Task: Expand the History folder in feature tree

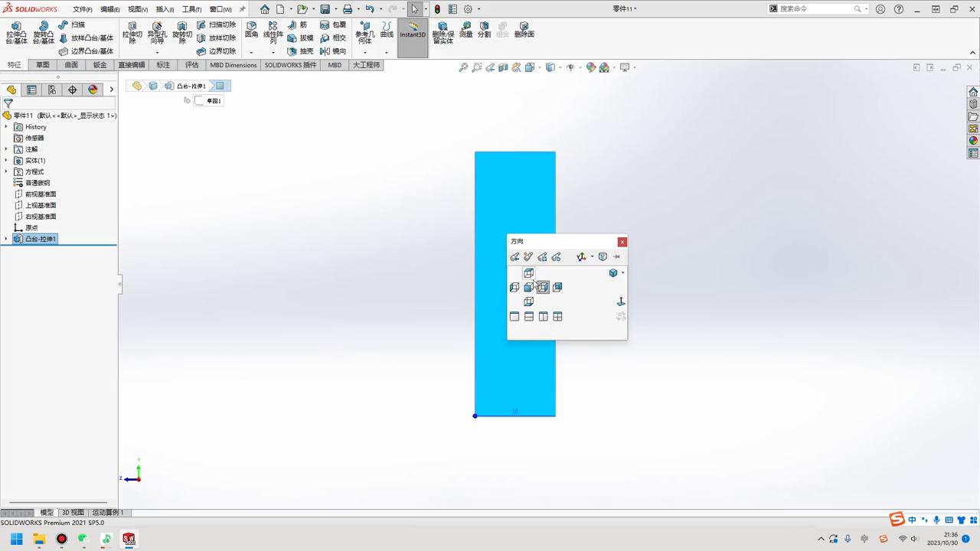Action: (6, 126)
